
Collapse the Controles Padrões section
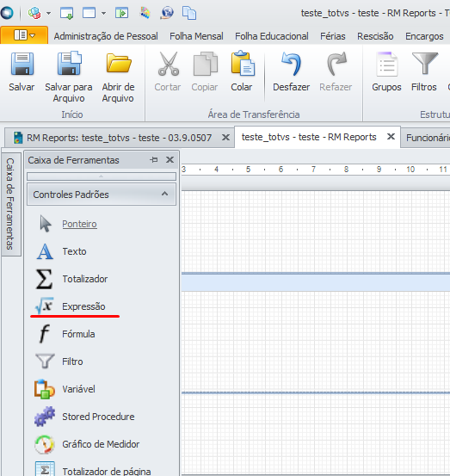(164, 194)
